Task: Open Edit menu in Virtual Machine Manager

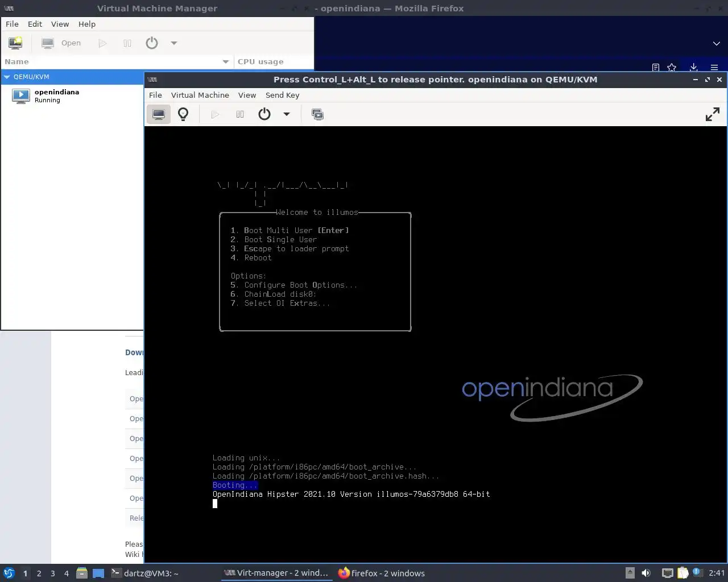Action: 35,24
